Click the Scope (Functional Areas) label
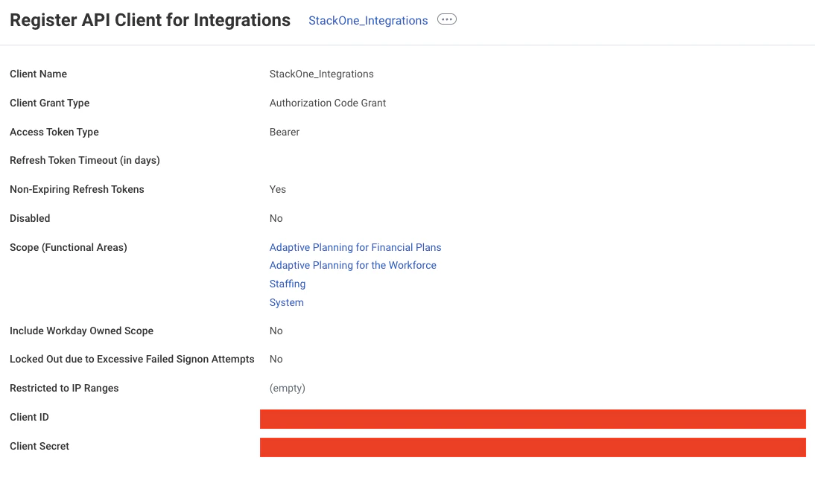 click(68, 247)
